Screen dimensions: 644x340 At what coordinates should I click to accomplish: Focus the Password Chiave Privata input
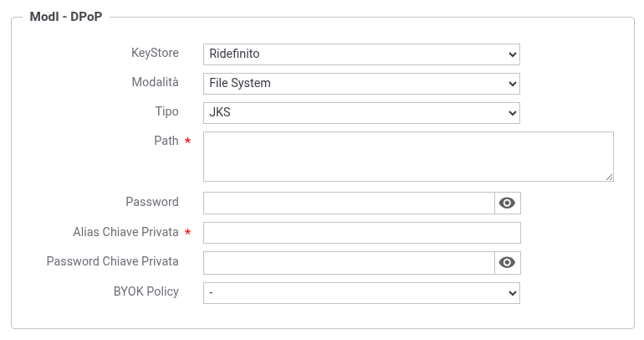(x=349, y=262)
